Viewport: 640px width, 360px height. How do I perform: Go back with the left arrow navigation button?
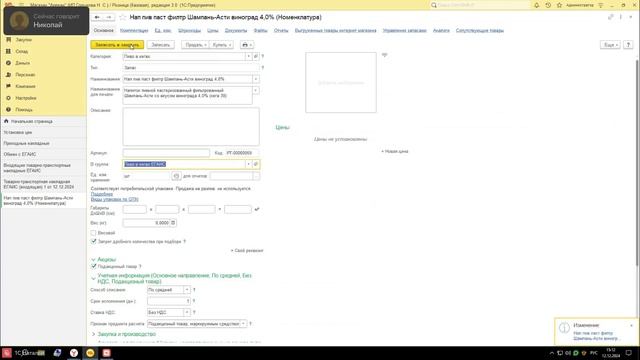tap(97, 17)
